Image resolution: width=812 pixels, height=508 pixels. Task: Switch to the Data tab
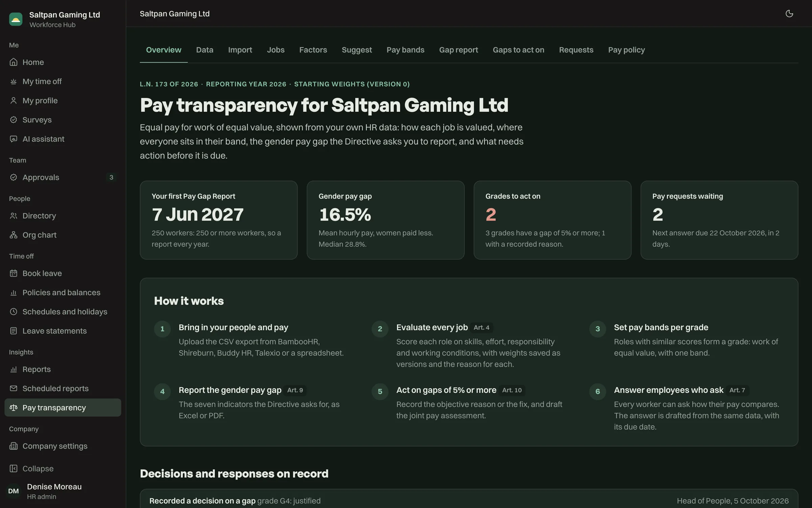point(205,50)
